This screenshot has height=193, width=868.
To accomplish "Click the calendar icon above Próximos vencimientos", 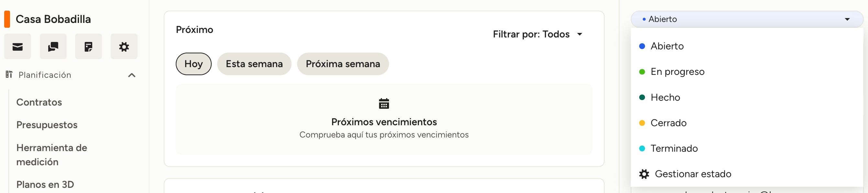I will coord(384,104).
